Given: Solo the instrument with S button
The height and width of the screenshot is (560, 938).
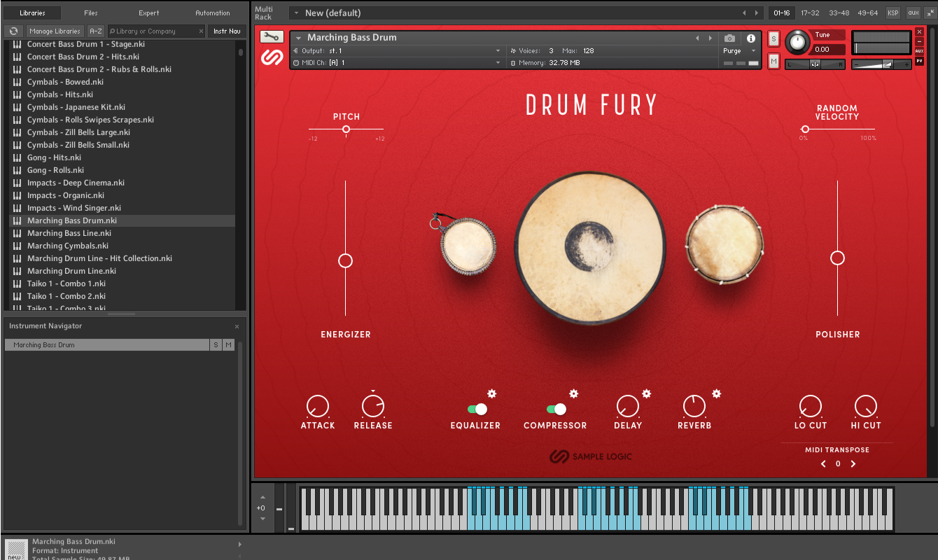Looking at the screenshot, I should [773, 38].
